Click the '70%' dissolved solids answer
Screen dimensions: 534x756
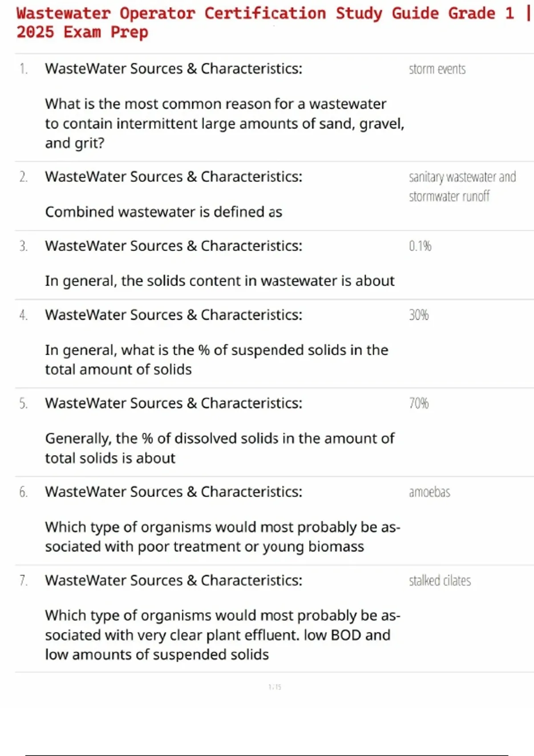[x=419, y=403]
